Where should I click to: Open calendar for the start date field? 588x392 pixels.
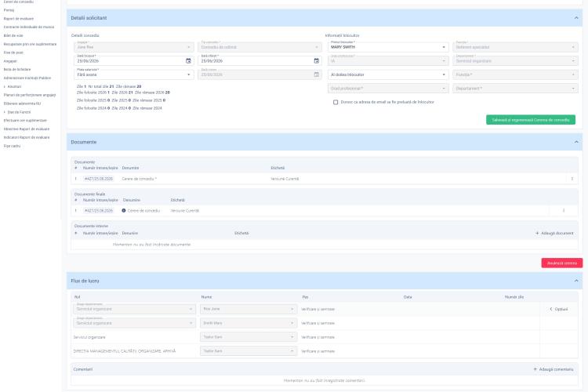(188, 61)
